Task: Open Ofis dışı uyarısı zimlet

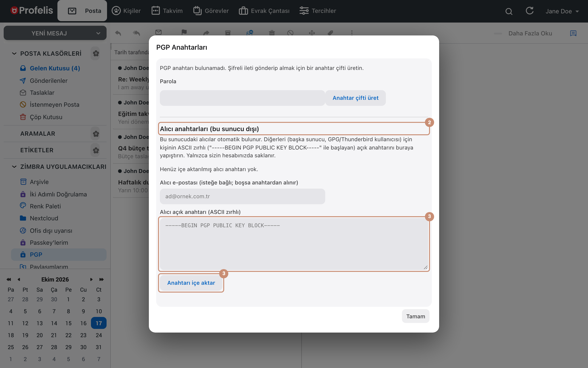Action: 51,230
